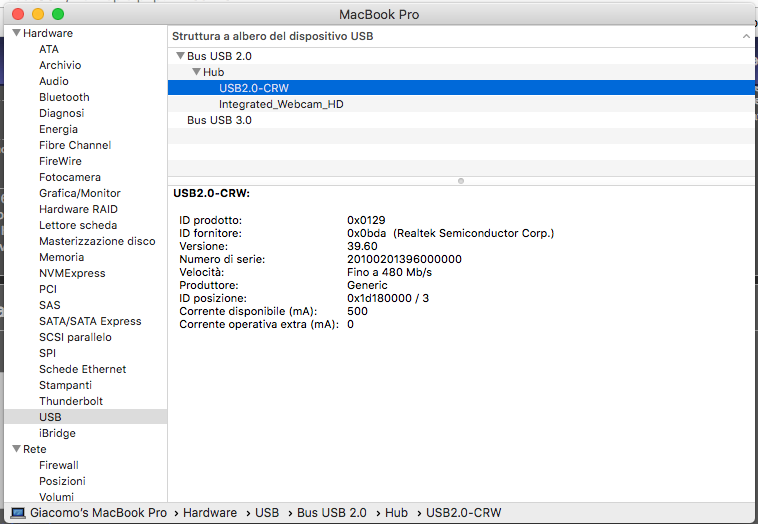This screenshot has width=758, height=524.
Task: Click the green zoom window button
Action: coord(58,14)
